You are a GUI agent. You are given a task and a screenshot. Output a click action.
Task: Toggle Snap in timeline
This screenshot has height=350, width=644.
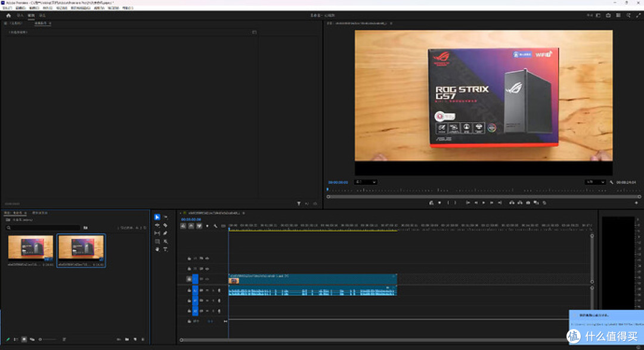point(191,226)
